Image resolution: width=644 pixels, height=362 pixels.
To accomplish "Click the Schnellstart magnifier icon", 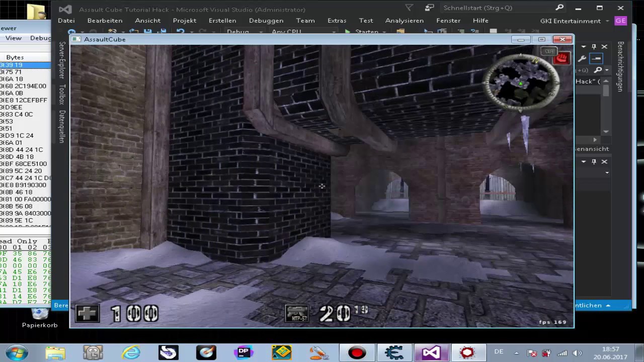I will coord(559,8).
